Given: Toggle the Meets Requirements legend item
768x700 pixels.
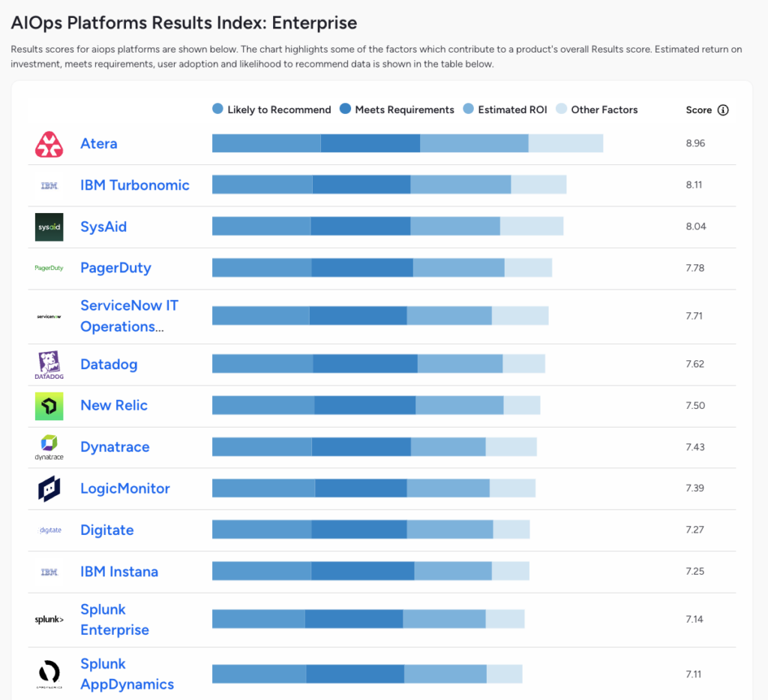Looking at the screenshot, I should click(x=397, y=110).
